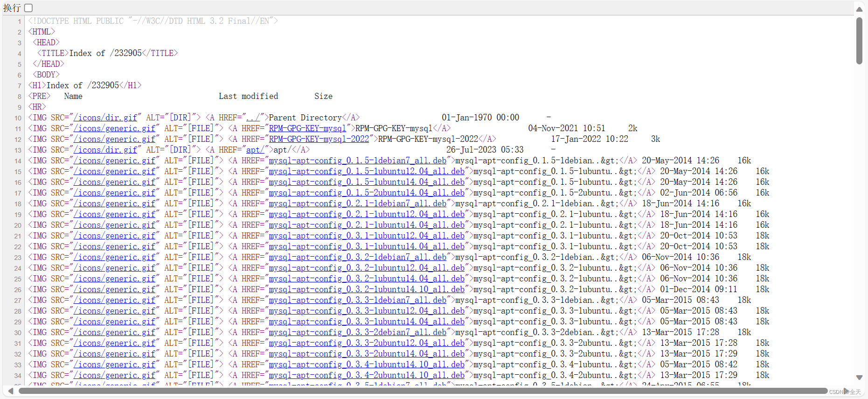Image resolution: width=868 pixels, height=399 pixels.
Task: Open the /icons/generic.gif link on line 24
Action: click(115, 268)
